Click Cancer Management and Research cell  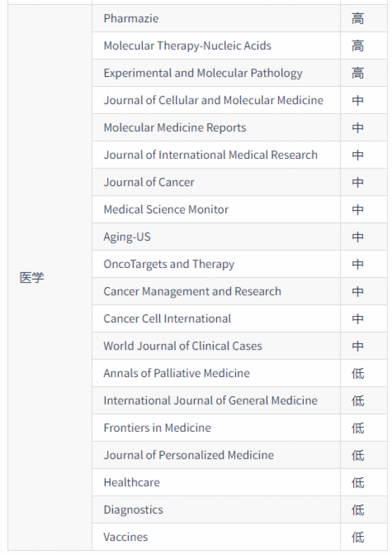point(192,291)
